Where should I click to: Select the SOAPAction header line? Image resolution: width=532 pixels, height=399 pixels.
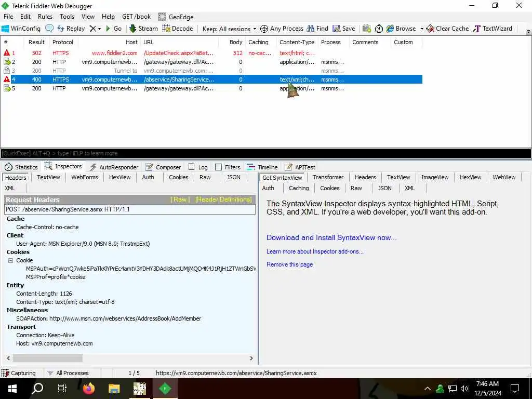point(109,318)
